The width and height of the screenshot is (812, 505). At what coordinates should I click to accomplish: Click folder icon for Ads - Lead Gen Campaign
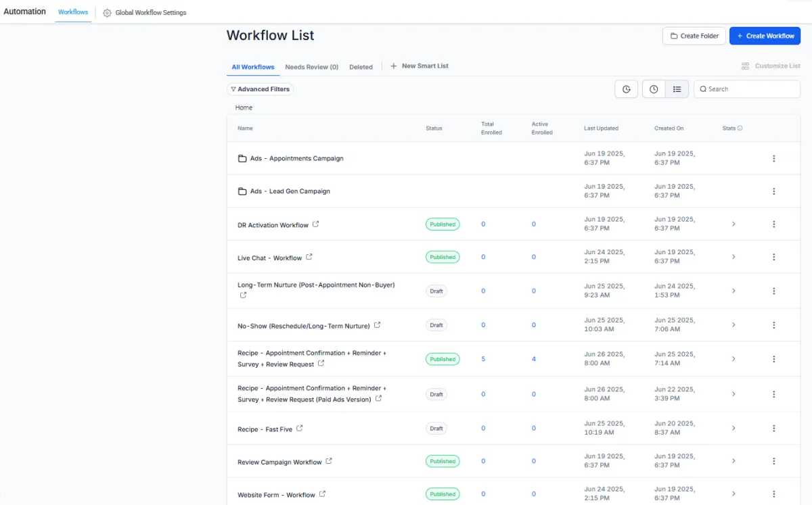pyautogui.click(x=242, y=191)
